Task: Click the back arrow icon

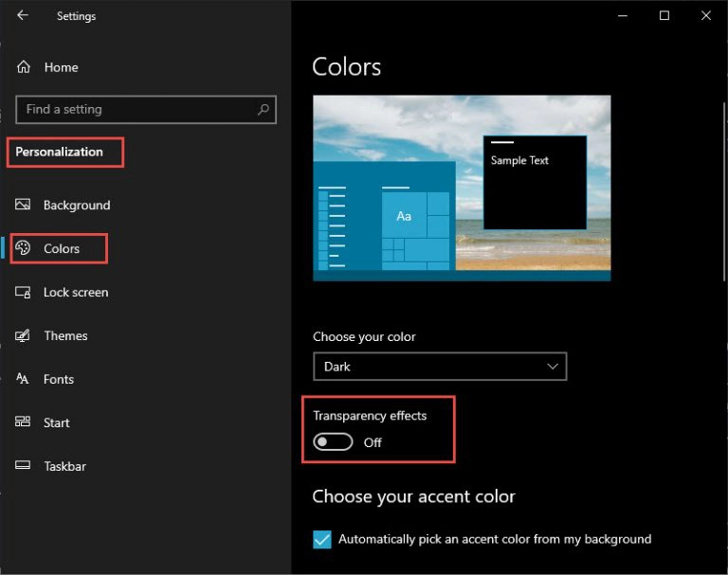Action: pos(23,15)
